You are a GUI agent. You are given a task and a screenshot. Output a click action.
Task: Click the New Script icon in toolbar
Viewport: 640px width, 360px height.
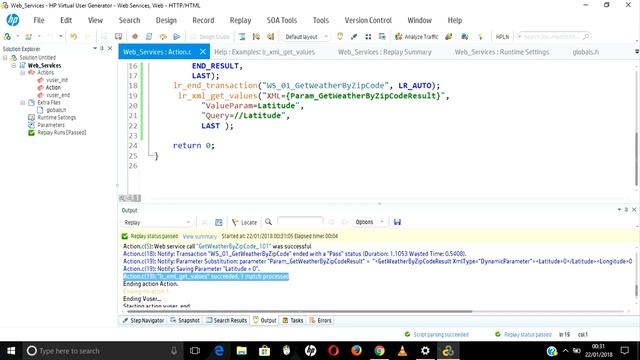pos(7,37)
